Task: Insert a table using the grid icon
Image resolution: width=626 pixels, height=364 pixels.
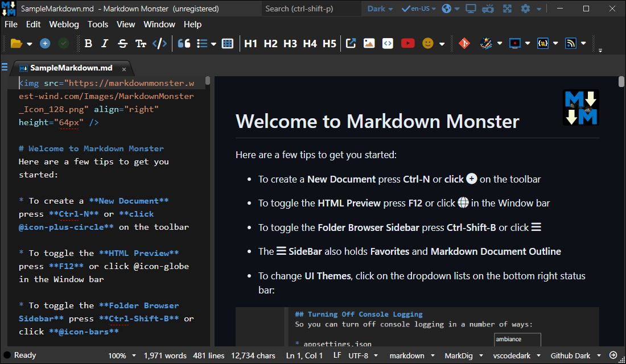Action: click(228, 43)
